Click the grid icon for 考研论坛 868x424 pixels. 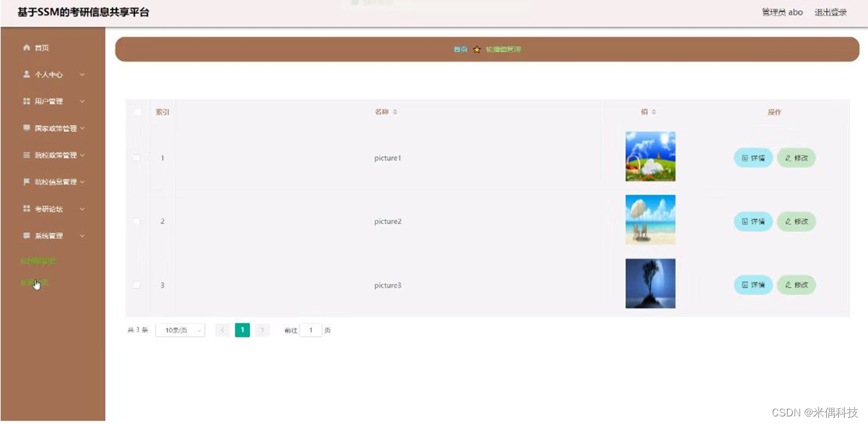coord(27,209)
